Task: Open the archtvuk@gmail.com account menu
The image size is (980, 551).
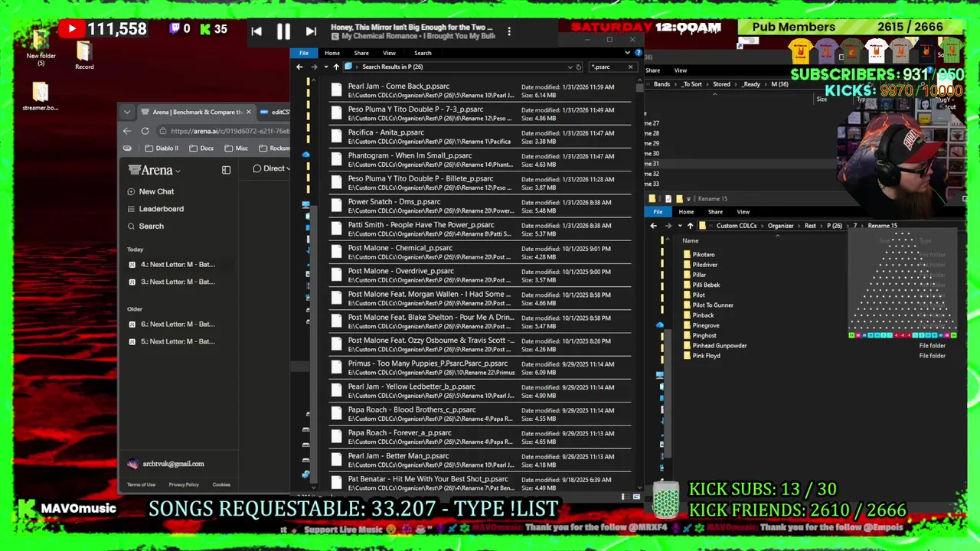Action: (x=166, y=464)
